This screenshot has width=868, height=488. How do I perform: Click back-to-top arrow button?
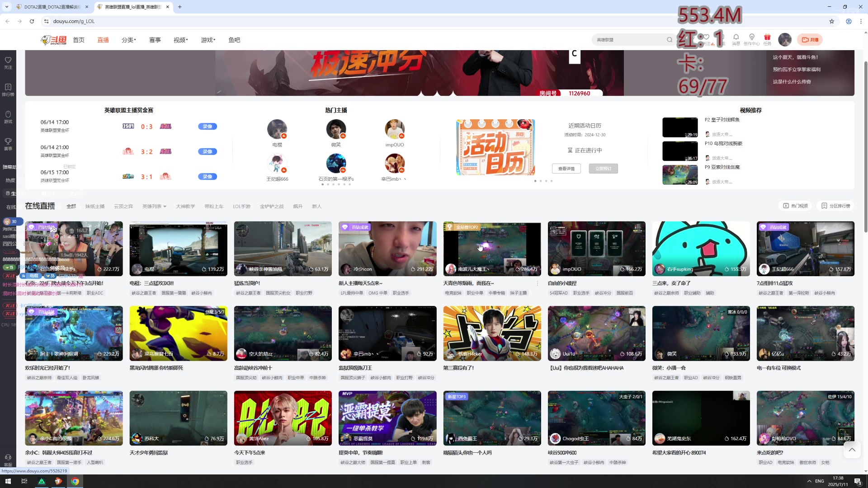852,450
